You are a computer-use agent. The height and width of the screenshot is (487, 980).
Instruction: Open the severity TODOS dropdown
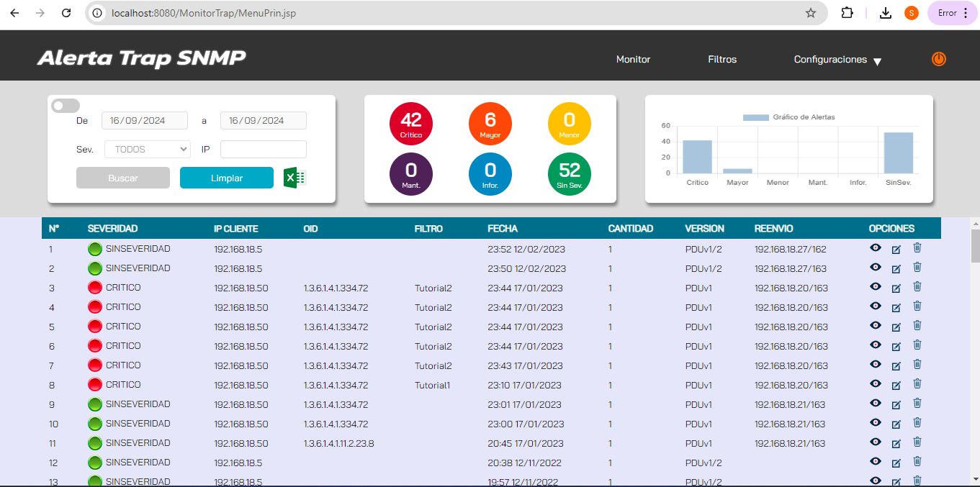pyautogui.click(x=148, y=149)
